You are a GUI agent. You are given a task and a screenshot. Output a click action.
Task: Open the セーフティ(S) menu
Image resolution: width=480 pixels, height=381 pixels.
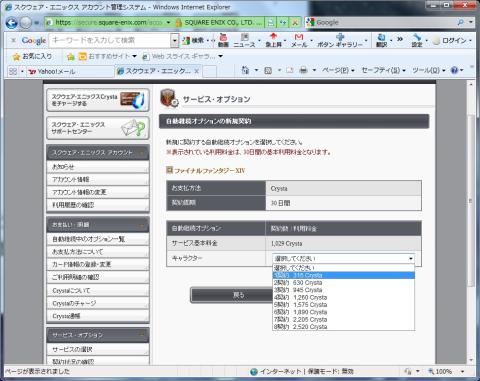click(x=383, y=70)
